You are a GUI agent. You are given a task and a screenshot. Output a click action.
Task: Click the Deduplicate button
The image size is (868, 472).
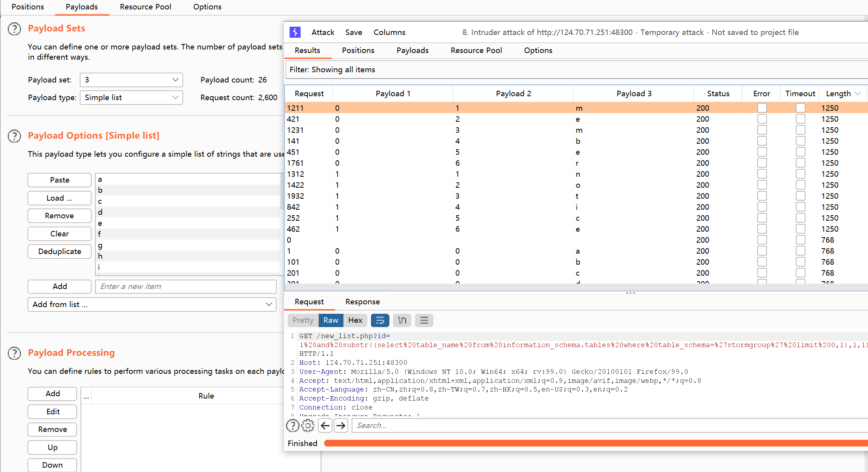point(59,251)
